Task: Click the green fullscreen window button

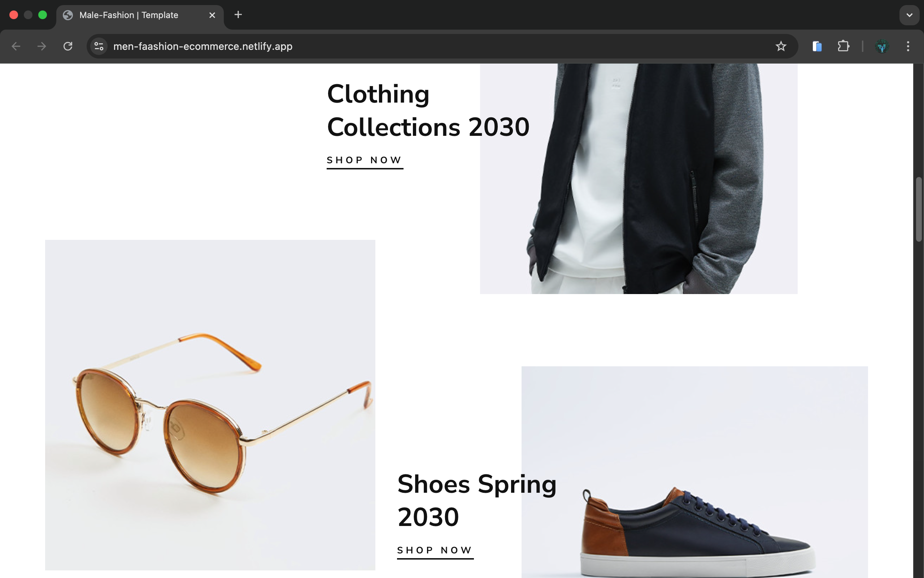Action: tap(43, 15)
